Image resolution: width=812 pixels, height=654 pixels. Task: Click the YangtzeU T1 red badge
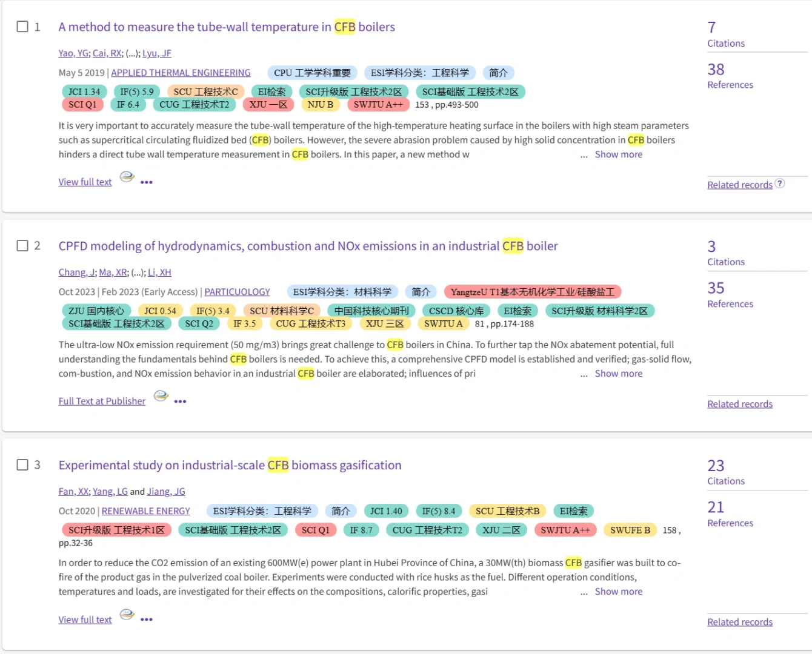click(533, 292)
